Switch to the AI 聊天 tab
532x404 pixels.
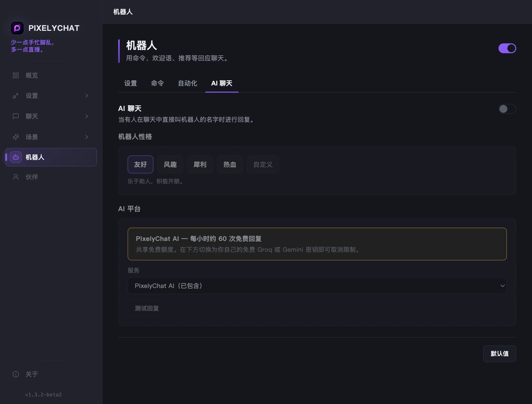coord(222,83)
